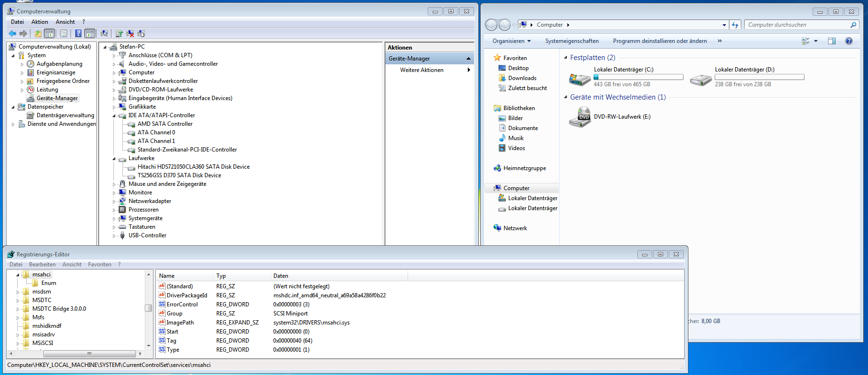The image size is (868, 375).
Task: Open the Datei menu in Computerverwaltung
Action: [x=17, y=22]
